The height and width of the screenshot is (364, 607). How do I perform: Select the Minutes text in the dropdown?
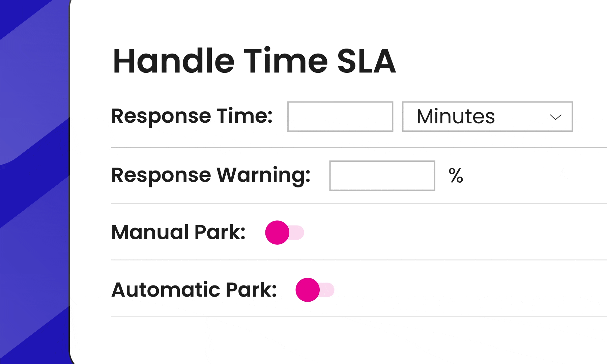pyautogui.click(x=456, y=117)
